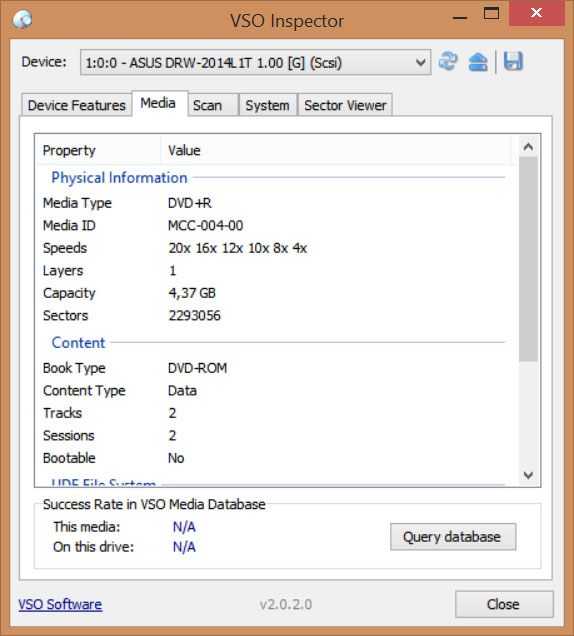The height and width of the screenshot is (636, 574).
Task: Select the Sectors value 2293056
Action: 194,316
